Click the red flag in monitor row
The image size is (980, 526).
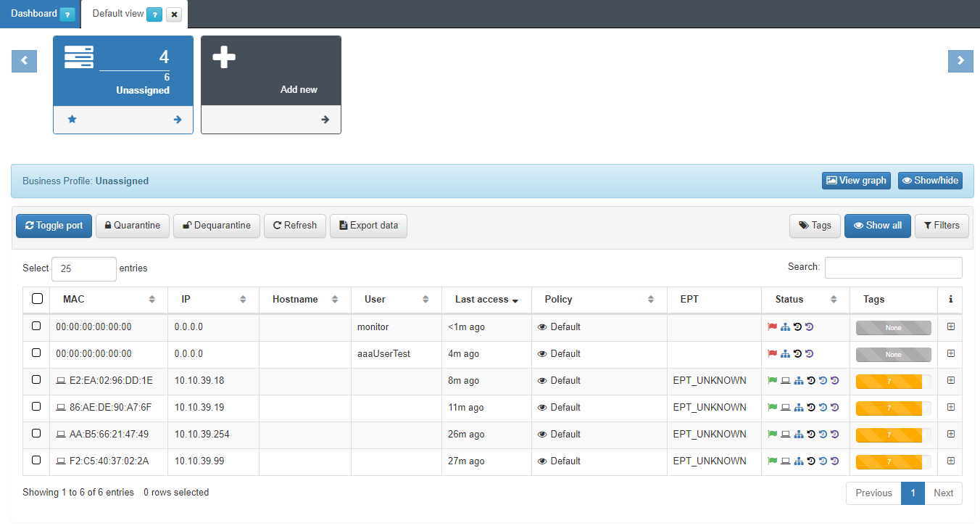tap(772, 327)
